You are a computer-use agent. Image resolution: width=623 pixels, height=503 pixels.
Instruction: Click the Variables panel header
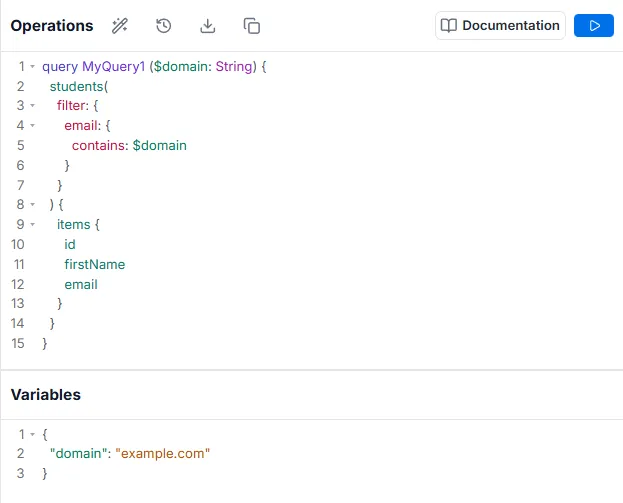click(x=46, y=395)
